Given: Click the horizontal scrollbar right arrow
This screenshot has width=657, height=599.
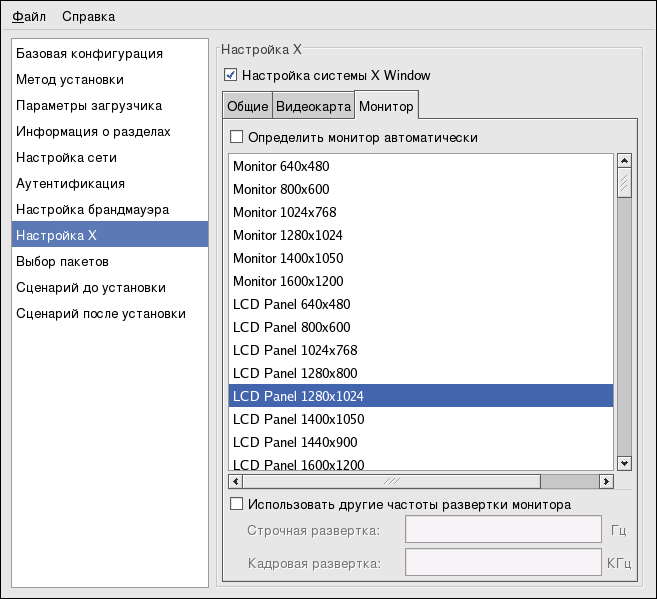Looking at the screenshot, I should [605, 481].
